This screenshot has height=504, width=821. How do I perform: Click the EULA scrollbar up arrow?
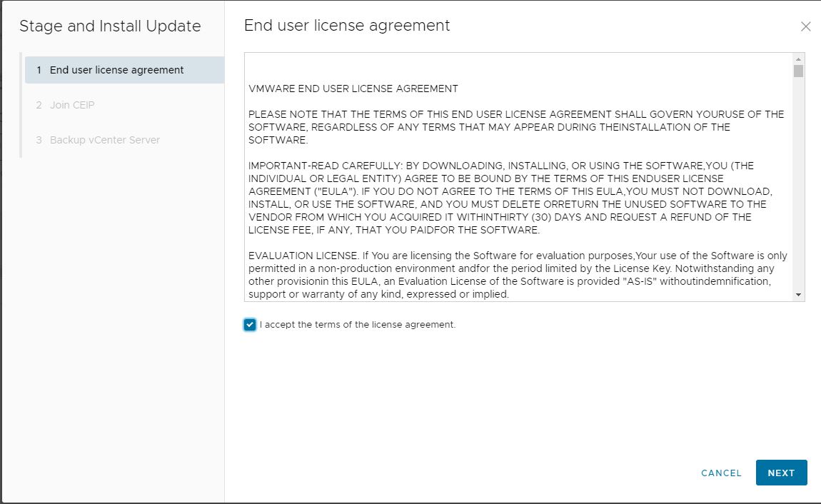point(798,59)
